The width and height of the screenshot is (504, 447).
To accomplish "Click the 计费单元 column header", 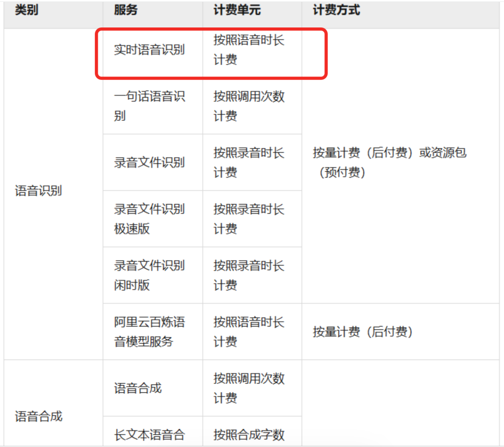I will tap(237, 10).
